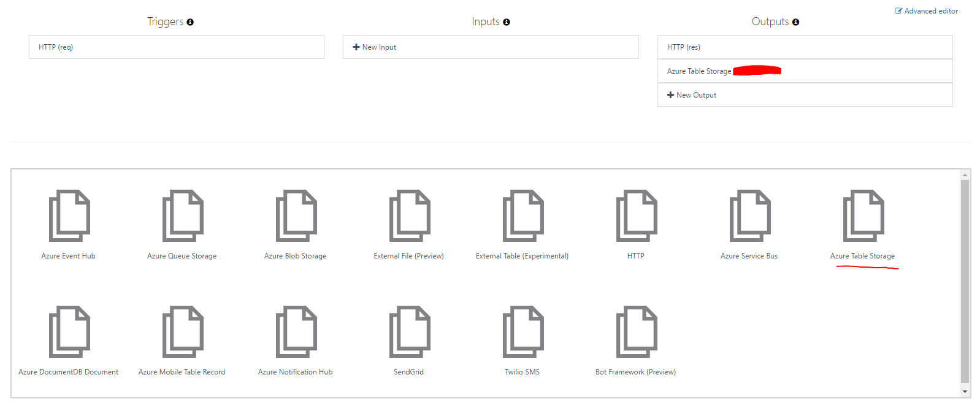980x407 pixels.
Task: Select the Azure Event Hub binding icon
Action: (x=69, y=215)
